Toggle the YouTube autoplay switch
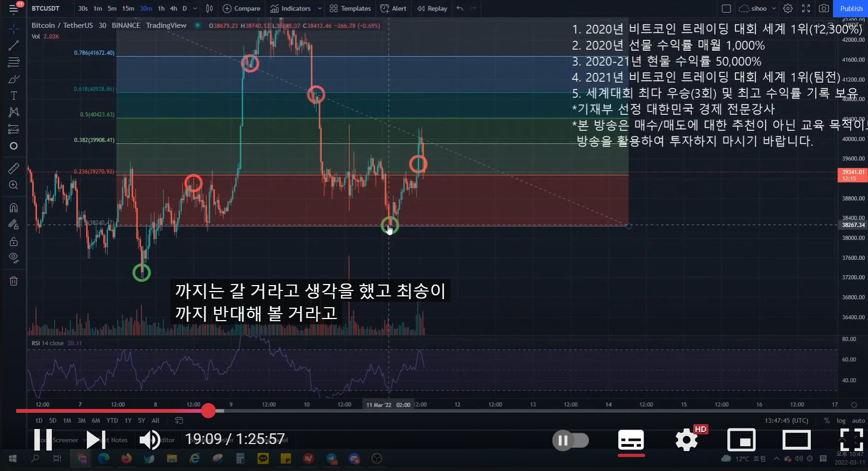This screenshot has width=868, height=471. tap(571, 440)
